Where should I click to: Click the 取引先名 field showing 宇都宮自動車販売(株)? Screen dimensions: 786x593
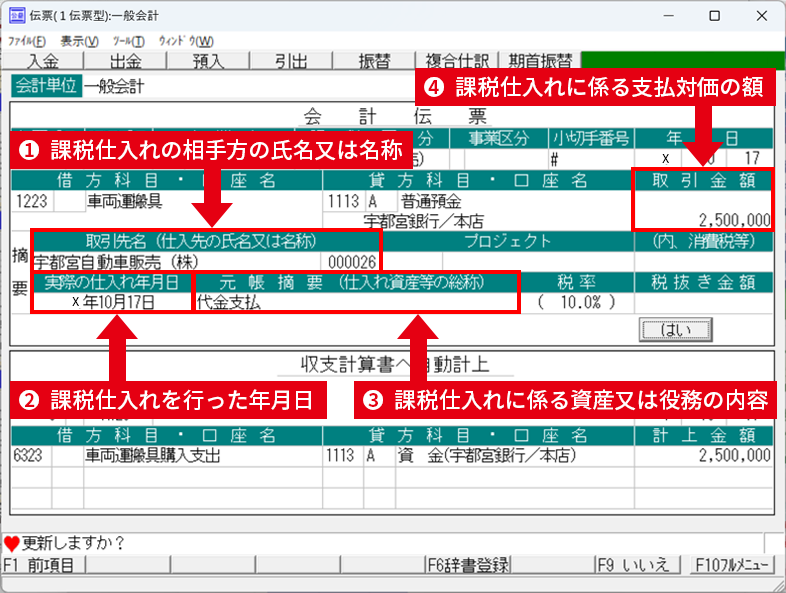pyautogui.click(x=180, y=262)
